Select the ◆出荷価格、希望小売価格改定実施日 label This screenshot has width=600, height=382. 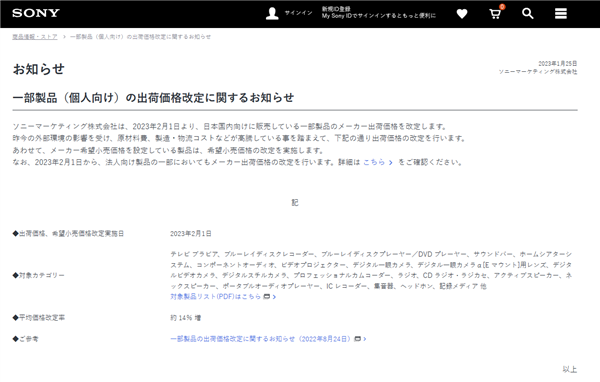coord(68,233)
